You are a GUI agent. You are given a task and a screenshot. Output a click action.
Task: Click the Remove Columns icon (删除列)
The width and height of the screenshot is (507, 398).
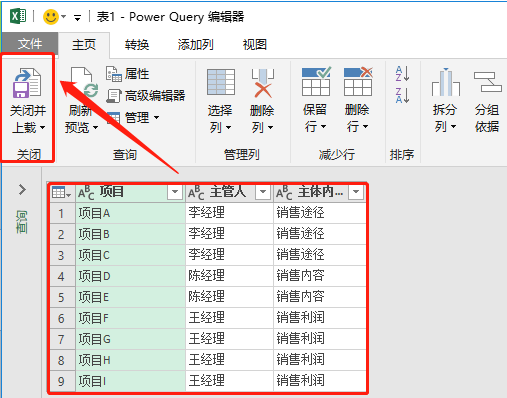click(263, 83)
